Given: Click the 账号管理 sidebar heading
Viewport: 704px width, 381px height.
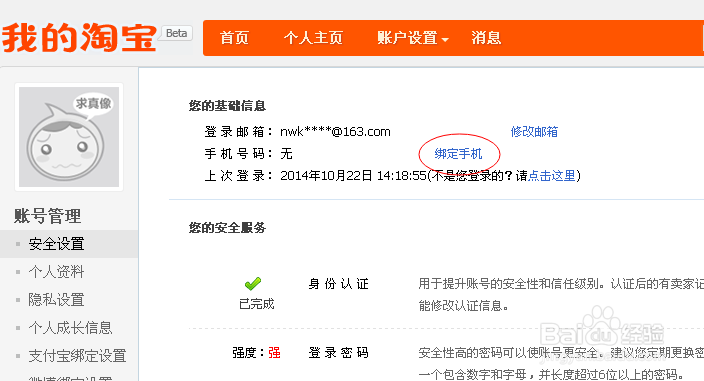Looking at the screenshot, I should (48, 216).
